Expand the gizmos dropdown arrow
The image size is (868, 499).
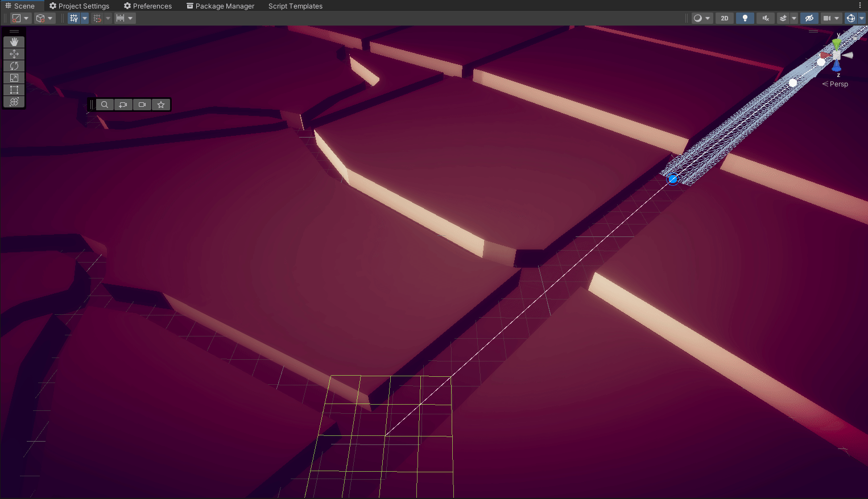click(862, 18)
